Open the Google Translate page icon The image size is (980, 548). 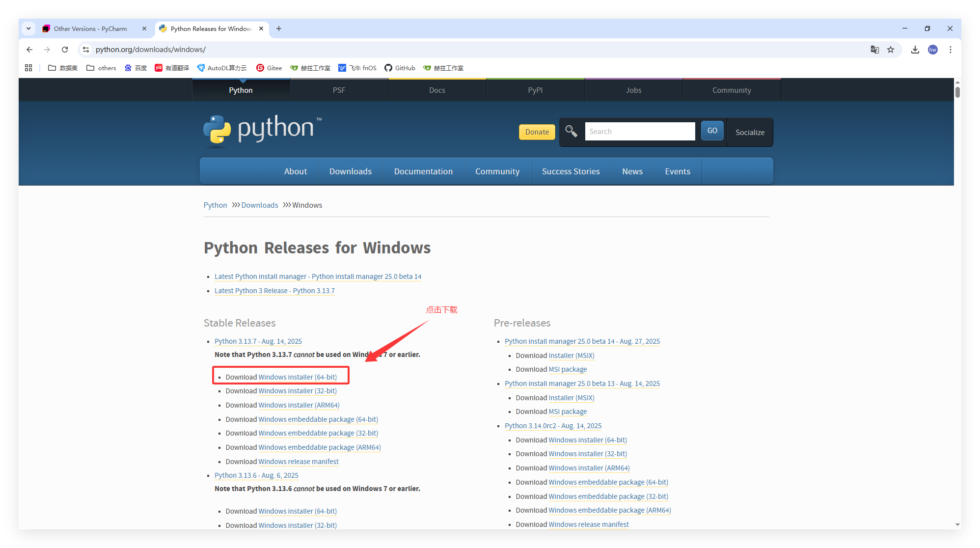(x=874, y=50)
